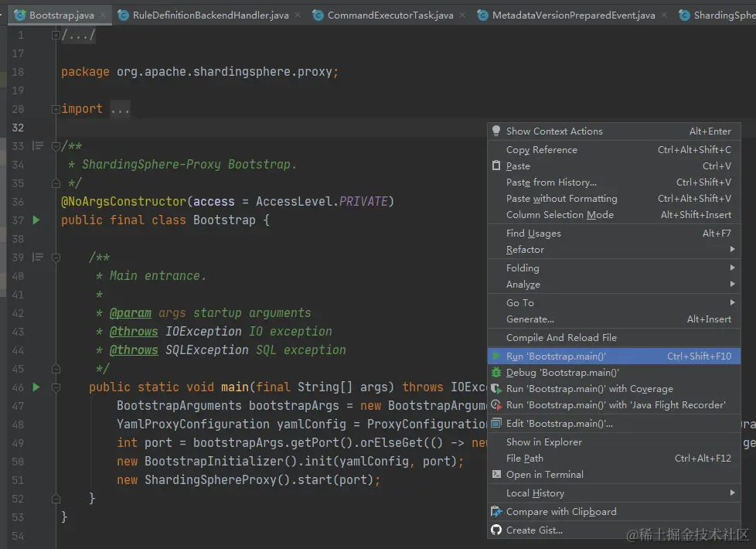Click the class icon on CommandExecutorTask.java tab
Screen dimensions: 756x549
[x=318, y=15]
